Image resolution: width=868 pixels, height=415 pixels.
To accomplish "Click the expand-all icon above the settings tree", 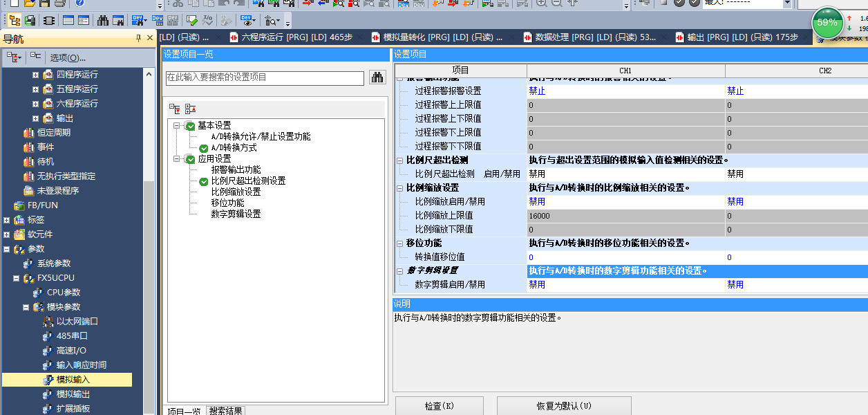I will [x=175, y=109].
